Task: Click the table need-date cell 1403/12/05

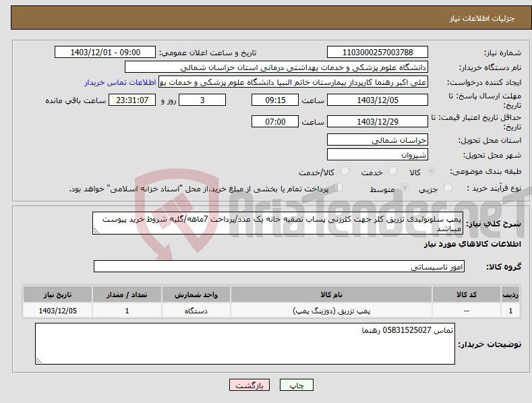Action: click(58, 311)
